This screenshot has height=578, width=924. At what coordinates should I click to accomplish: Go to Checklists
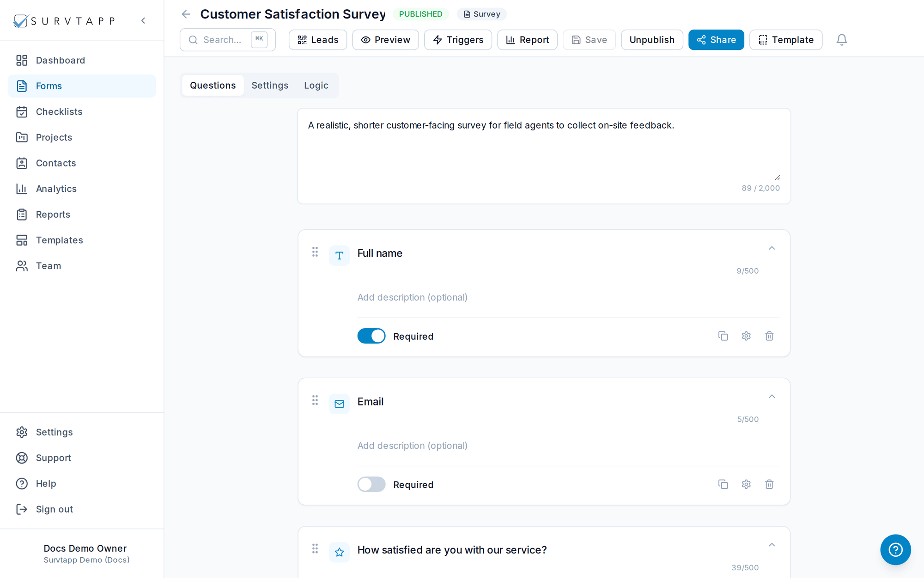[82, 112]
